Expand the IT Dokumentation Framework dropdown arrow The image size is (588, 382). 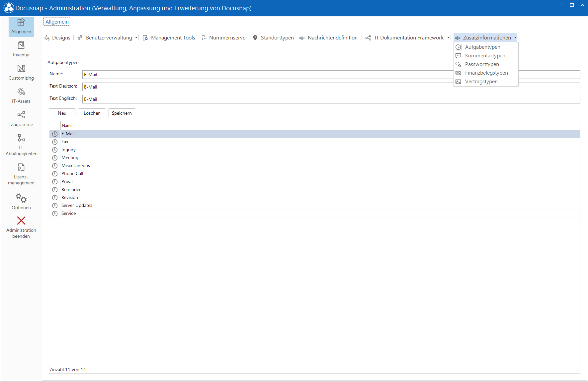click(448, 38)
